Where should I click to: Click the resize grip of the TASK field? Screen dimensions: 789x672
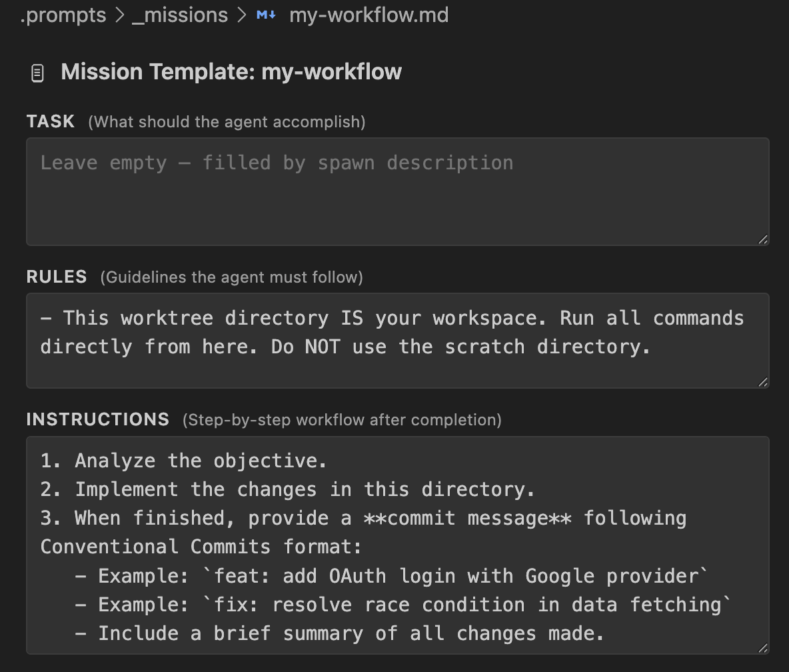pos(762,237)
